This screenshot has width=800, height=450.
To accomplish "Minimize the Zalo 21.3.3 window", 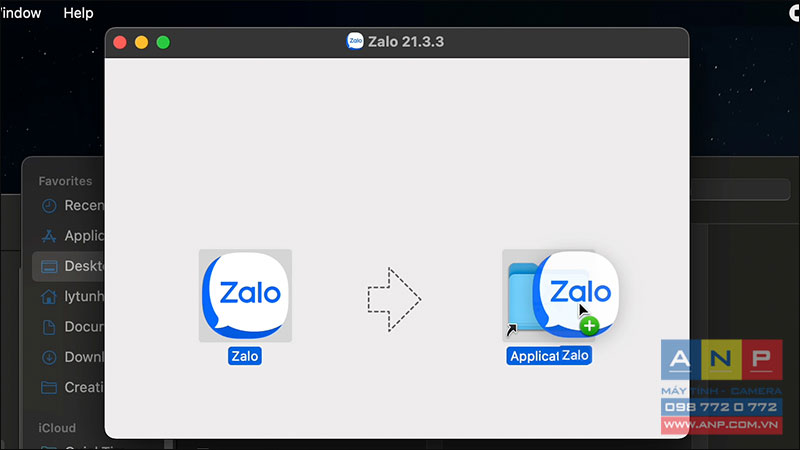I will click(x=141, y=42).
